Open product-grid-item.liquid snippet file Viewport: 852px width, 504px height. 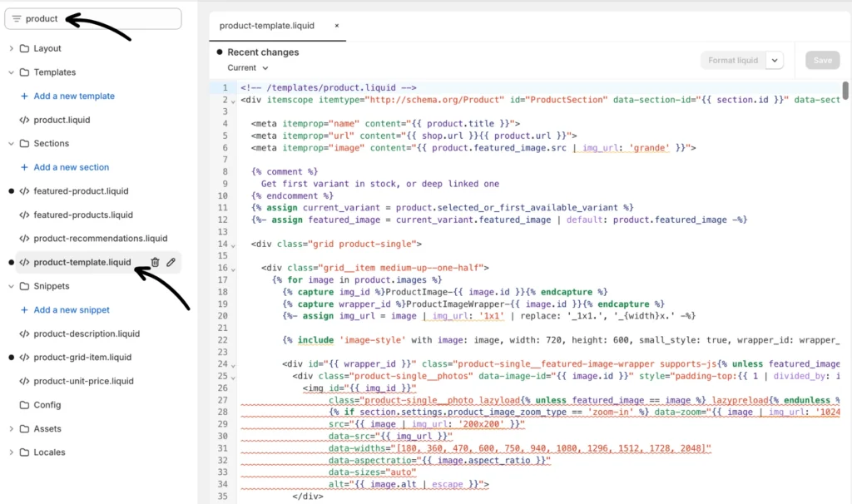(x=82, y=358)
